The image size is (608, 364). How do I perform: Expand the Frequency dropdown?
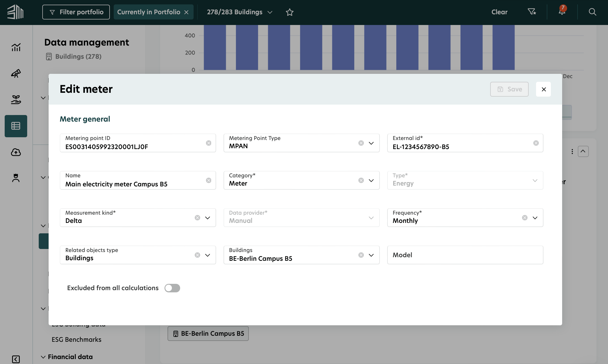[535, 218]
